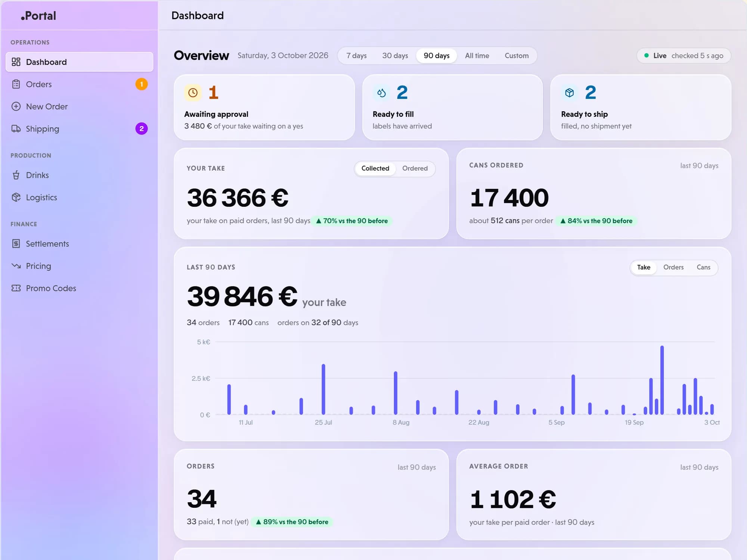Click the Settlements receipt icon
The height and width of the screenshot is (560, 747).
(16, 244)
